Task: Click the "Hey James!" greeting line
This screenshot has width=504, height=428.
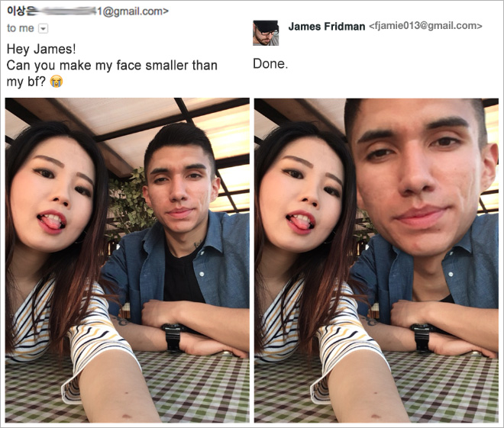Action: pyautogui.click(x=41, y=49)
